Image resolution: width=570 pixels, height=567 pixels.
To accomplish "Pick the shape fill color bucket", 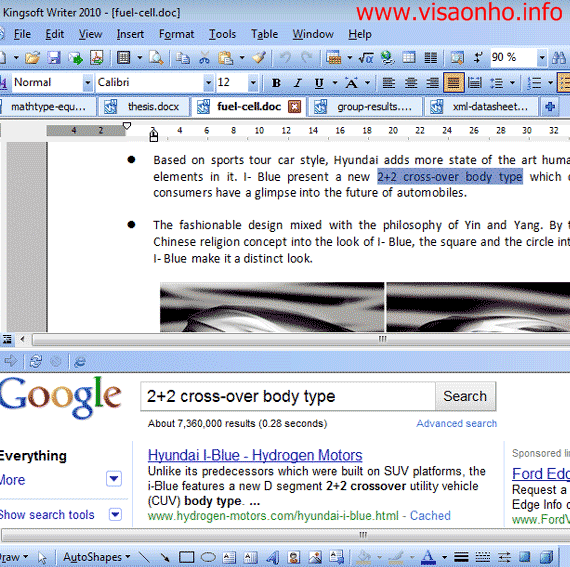I will (364, 557).
